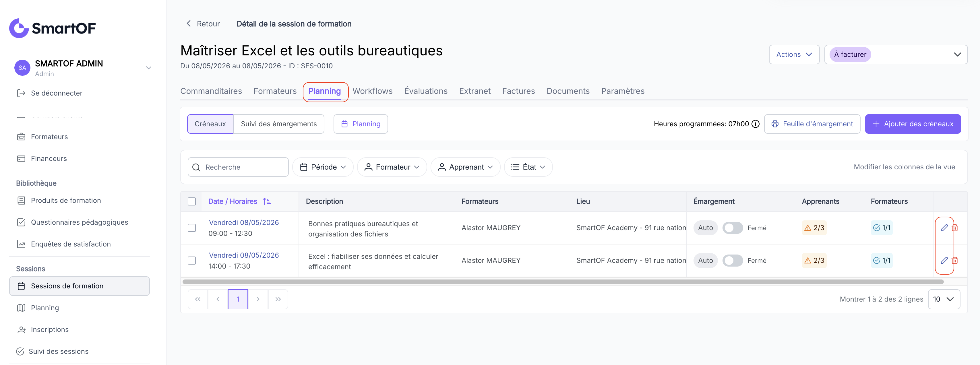Open the Apprenant filter dropdown
Viewport: 980px width, 365px height.
tap(465, 167)
